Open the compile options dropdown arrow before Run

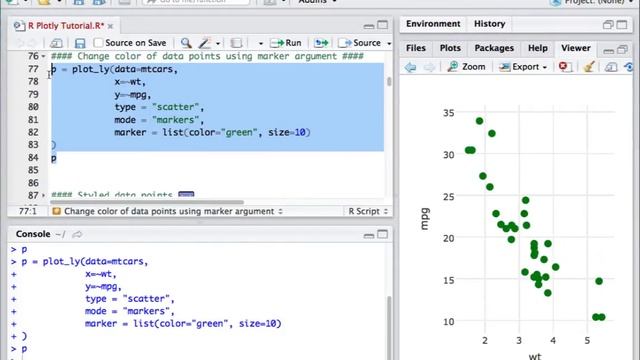[x=261, y=43]
